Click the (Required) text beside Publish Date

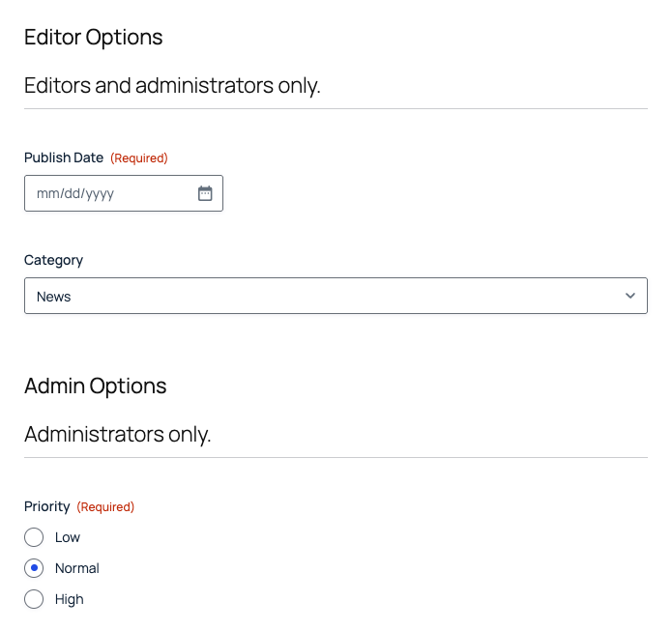pos(139,158)
